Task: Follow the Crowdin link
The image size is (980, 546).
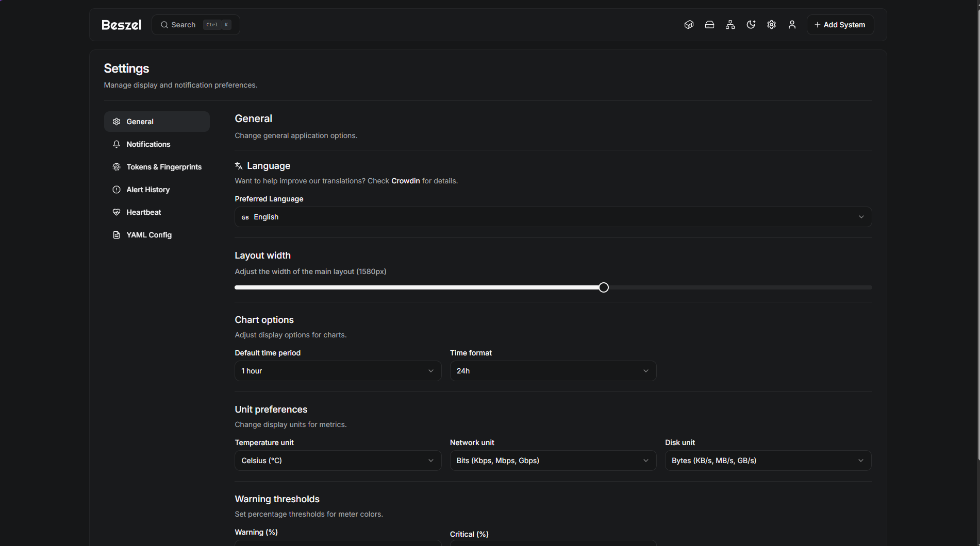Action: (406, 181)
